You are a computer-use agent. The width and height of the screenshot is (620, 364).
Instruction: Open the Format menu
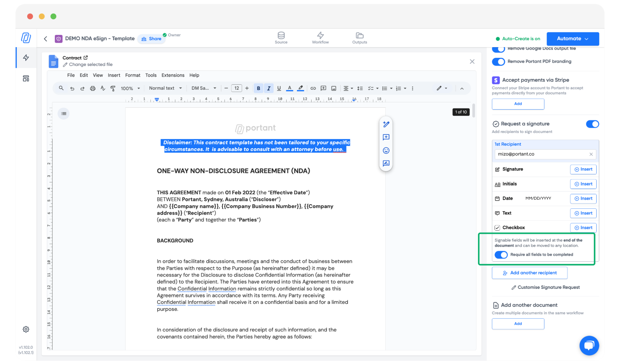[133, 75]
